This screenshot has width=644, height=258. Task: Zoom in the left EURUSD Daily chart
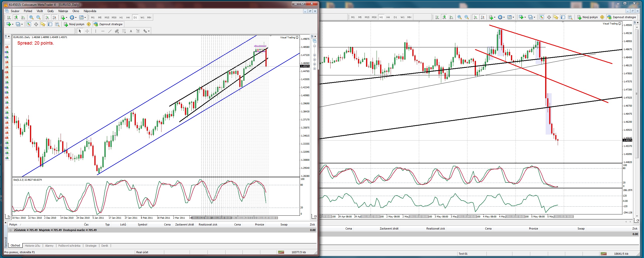[x=31, y=17]
